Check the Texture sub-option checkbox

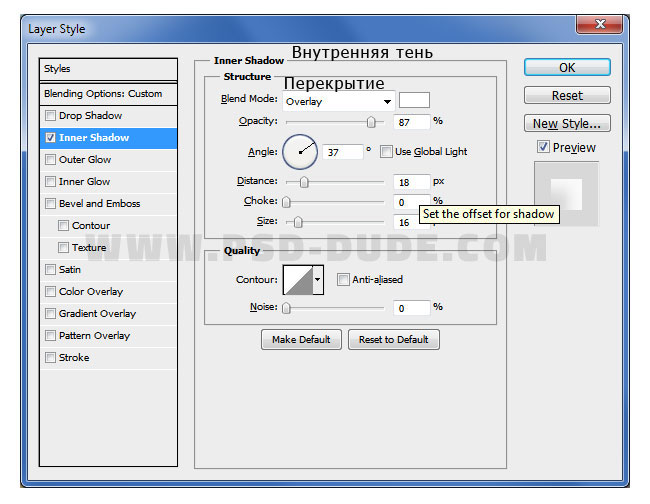point(63,247)
